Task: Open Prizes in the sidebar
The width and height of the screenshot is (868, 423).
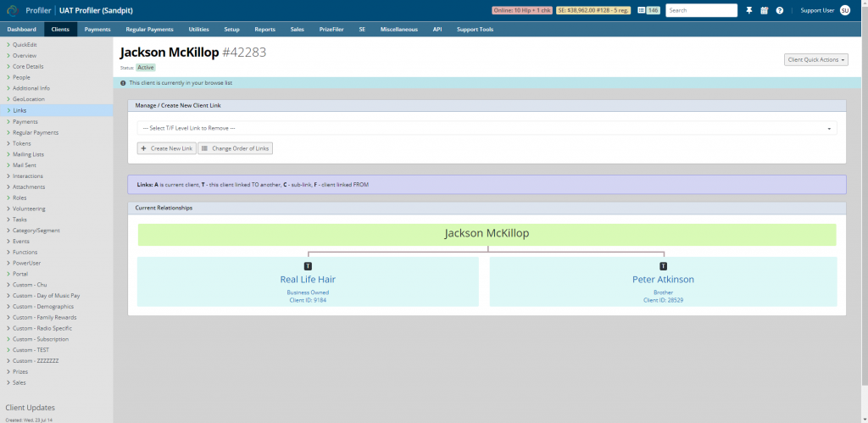Action: pyautogui.click(x=20, y=372)
